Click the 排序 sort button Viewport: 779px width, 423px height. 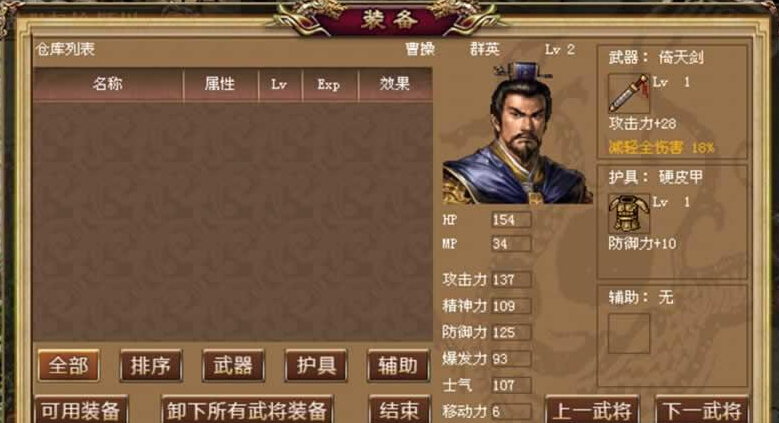click(151, 365)
